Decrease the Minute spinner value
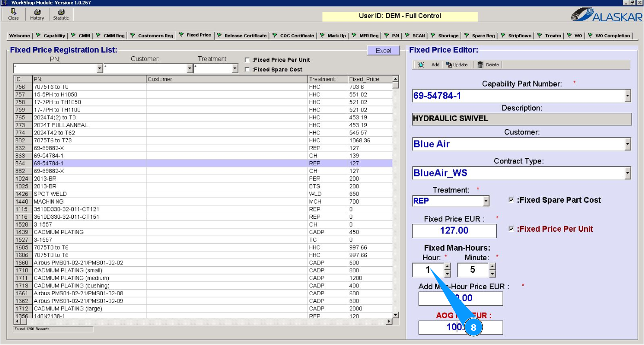 pyautogui.click(x=492, y=274)
